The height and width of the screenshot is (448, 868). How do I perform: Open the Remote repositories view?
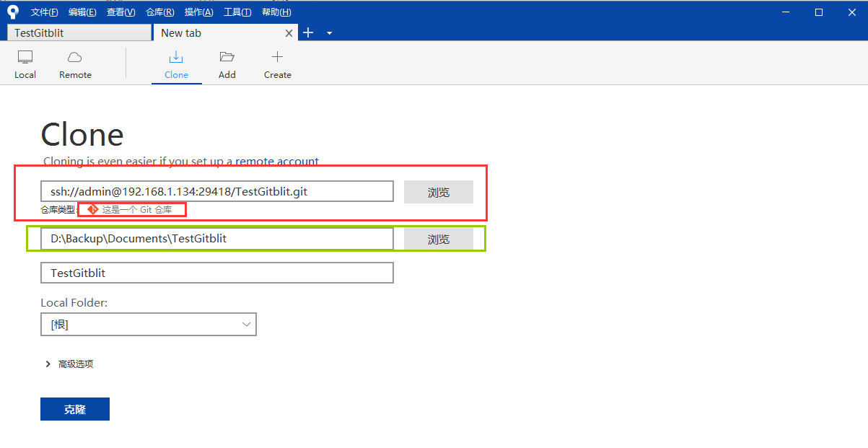point(75,65)
